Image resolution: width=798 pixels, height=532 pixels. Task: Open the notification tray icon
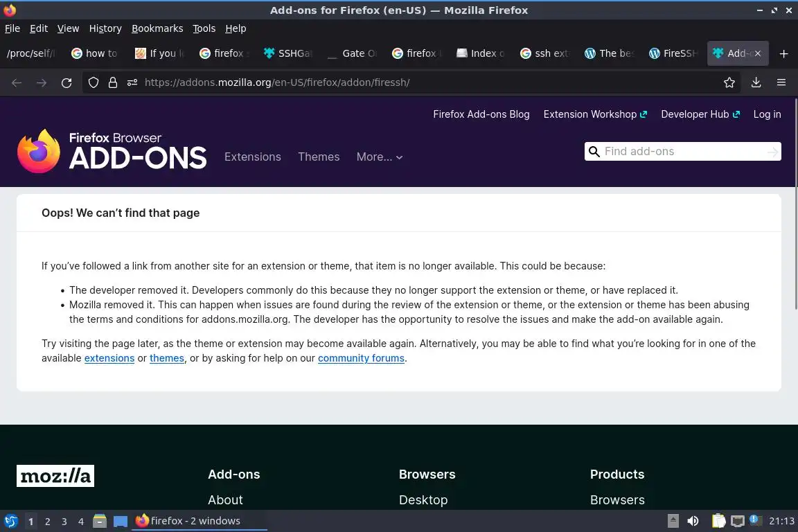(756, 520)
